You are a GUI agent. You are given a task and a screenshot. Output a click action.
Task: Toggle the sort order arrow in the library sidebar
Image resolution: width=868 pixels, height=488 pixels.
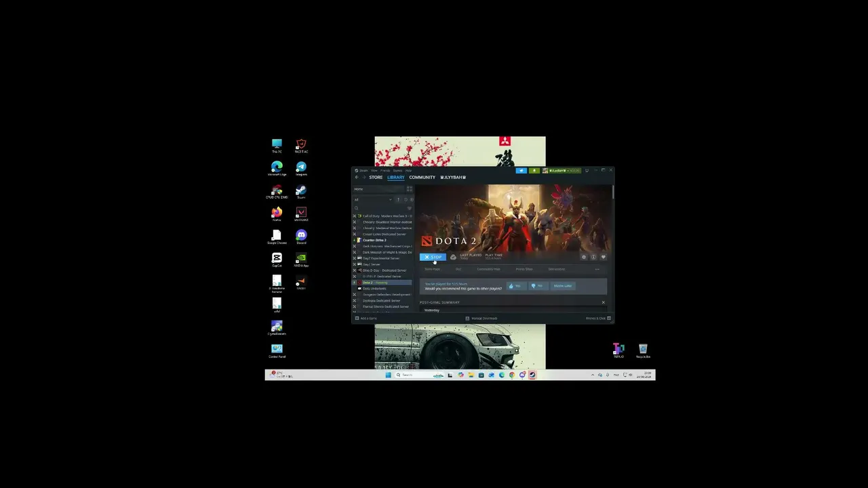[398, 199]
